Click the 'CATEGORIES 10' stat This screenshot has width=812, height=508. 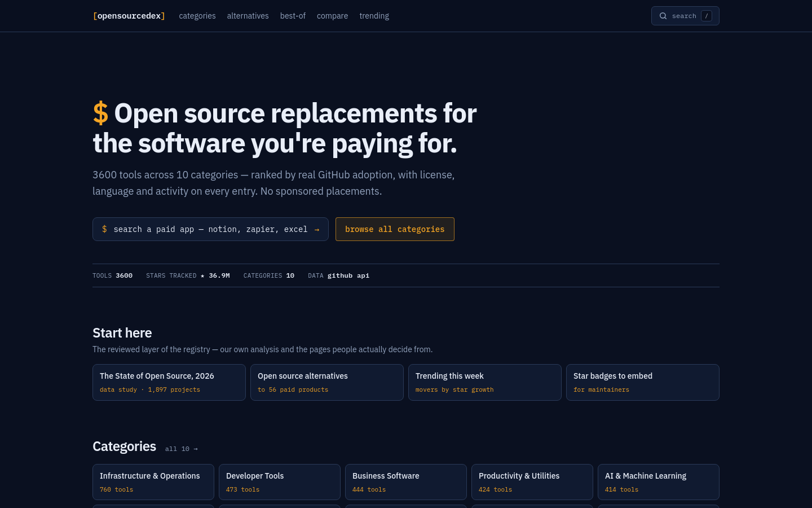coord(269,275)
